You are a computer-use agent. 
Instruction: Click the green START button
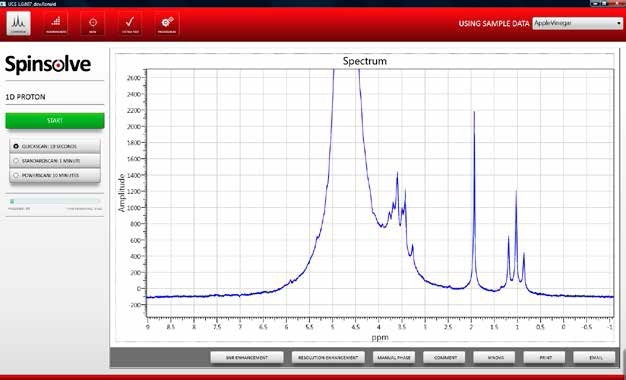(x=55, y=121)
